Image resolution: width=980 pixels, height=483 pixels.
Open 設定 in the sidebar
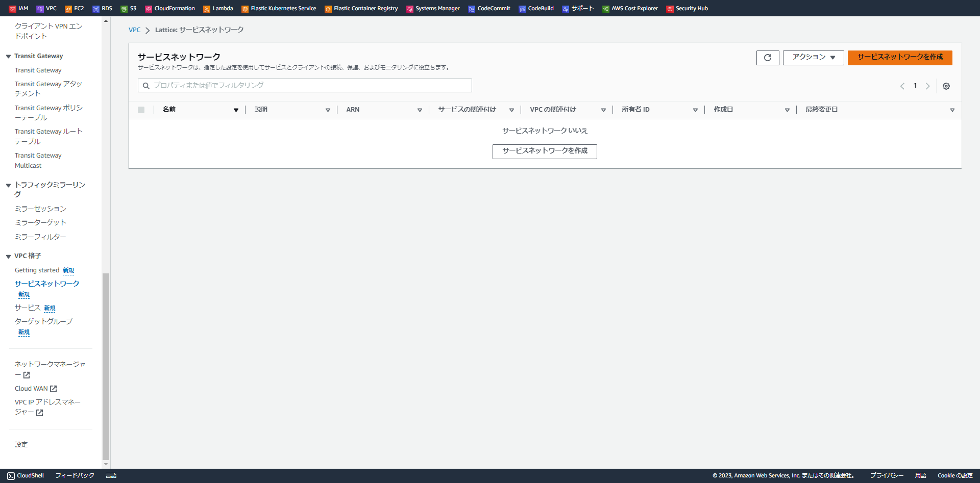(21, 445)
